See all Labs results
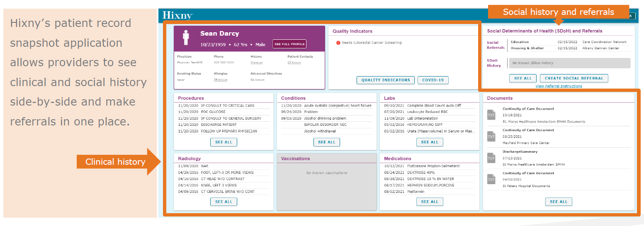The width and height of the screenshot is (644, 226). tap(430, 142)
